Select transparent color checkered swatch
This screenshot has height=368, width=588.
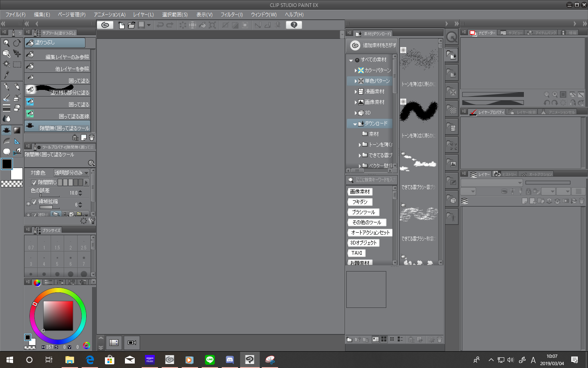pyautogui.click(x=12, y=184)
